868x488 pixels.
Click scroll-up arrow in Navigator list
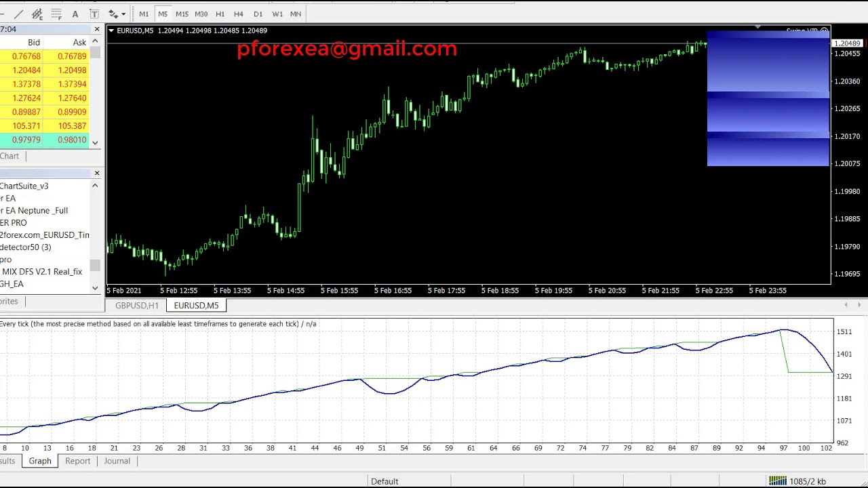95,186
